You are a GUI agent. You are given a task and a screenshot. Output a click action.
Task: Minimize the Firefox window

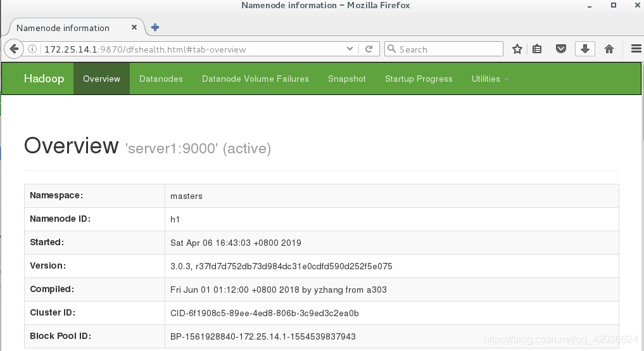[x=590, y=6]
